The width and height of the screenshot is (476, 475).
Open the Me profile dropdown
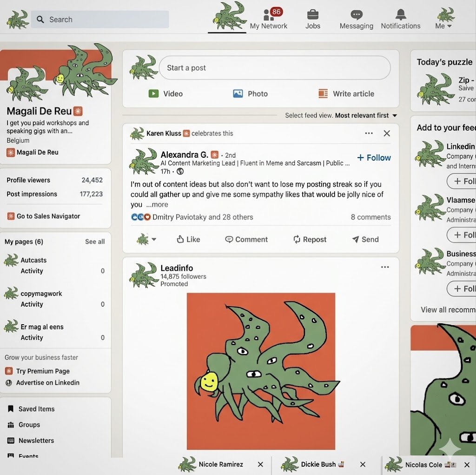444,18
